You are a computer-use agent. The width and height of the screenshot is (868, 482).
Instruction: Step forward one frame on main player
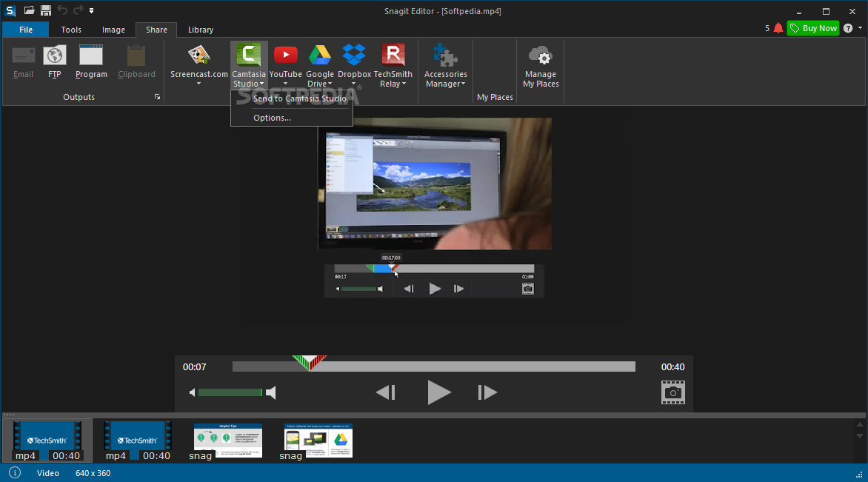point(487,392)
